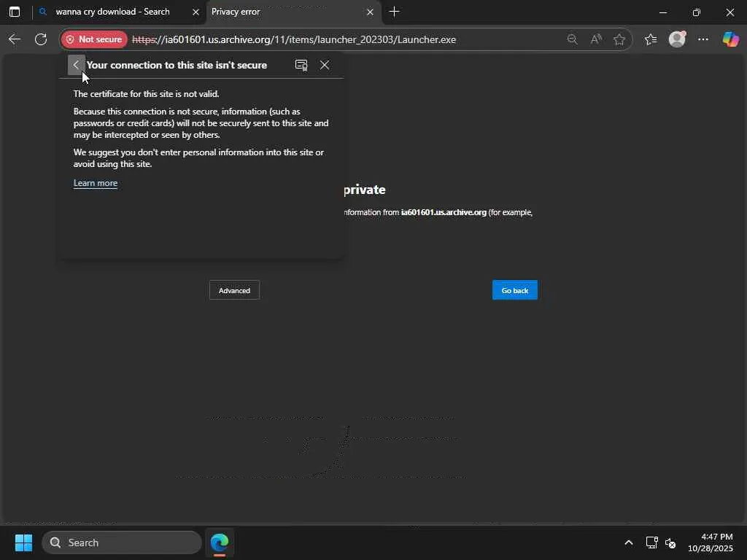The image size is (747, 560).
Task: Click the Go back button
Action: click(x=514, y=290)
